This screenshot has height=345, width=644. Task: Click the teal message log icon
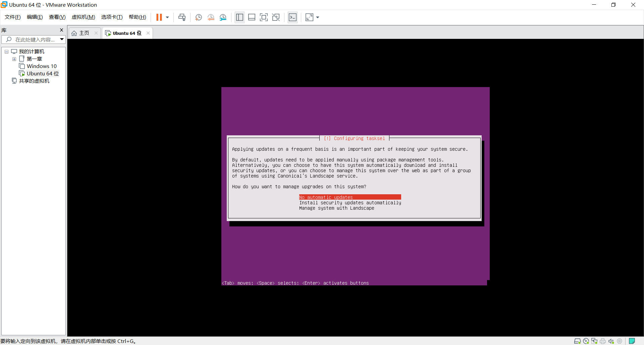point(632,341)
